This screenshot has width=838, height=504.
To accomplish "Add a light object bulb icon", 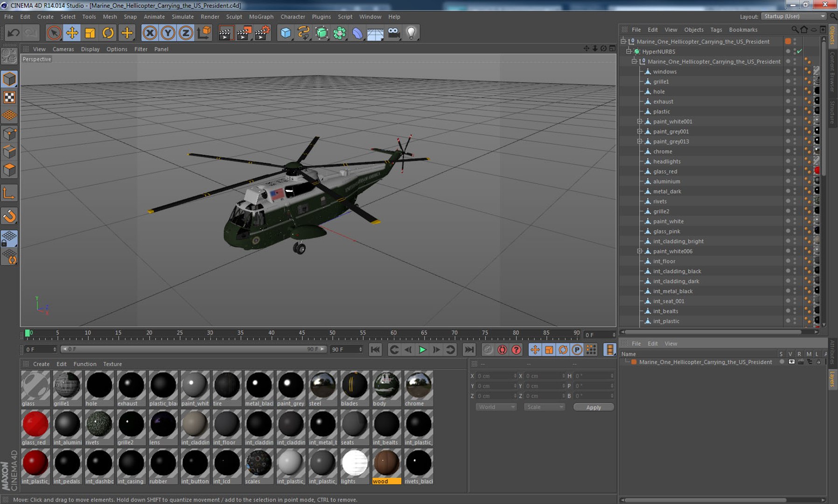I will 411,33.
